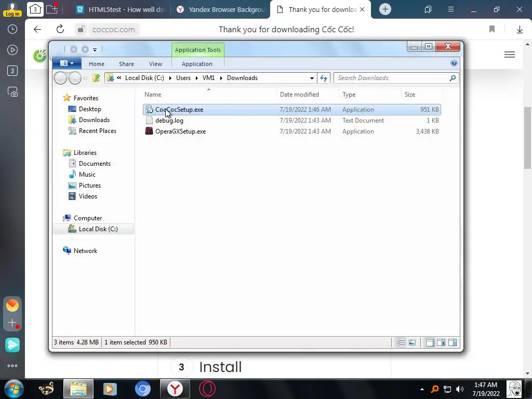Select the debug.log file

(x=292, y=121)
